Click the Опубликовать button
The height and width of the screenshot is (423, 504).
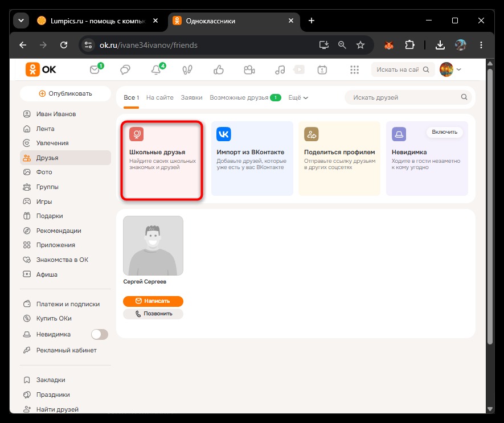click(65, 93)
